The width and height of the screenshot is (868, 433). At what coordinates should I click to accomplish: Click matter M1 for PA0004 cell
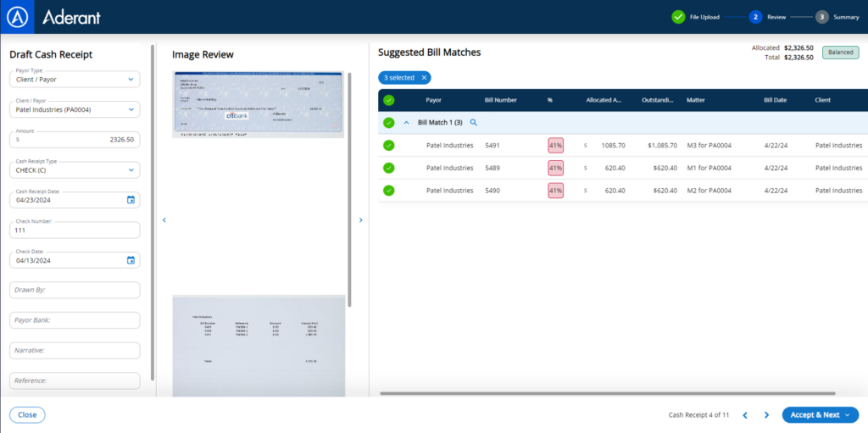[709, 168]
